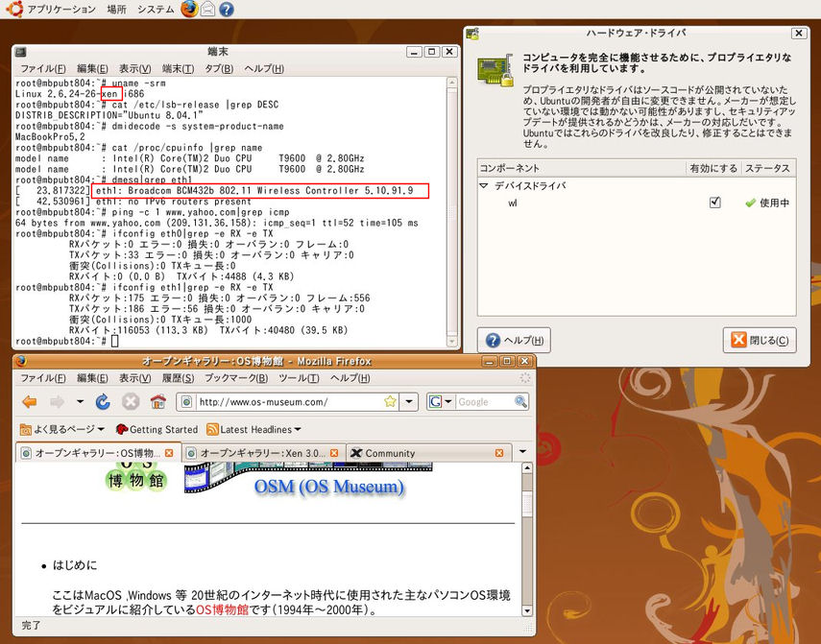Open terminal 端末(T) menu

[x=178, y=68]
